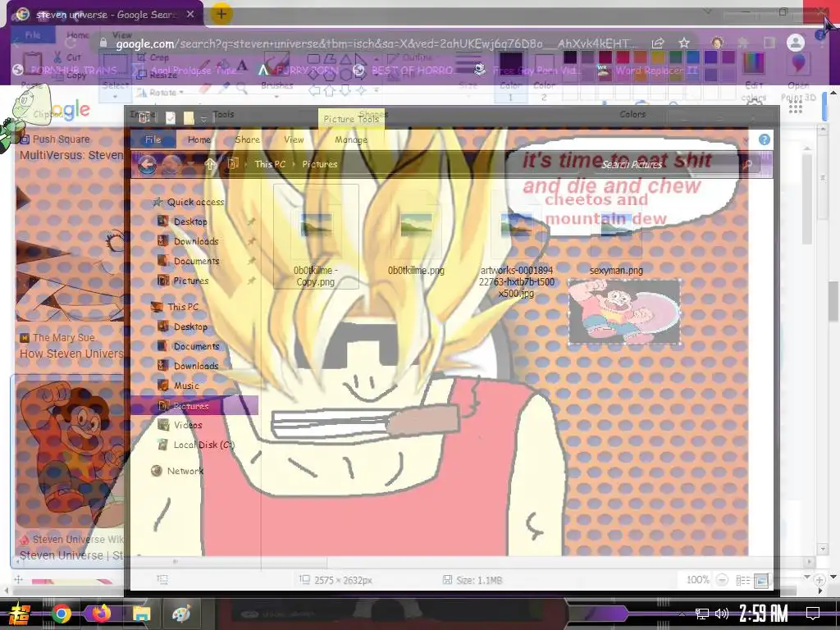
Task: Select Quick access in navigation pane
Action: 189,202
